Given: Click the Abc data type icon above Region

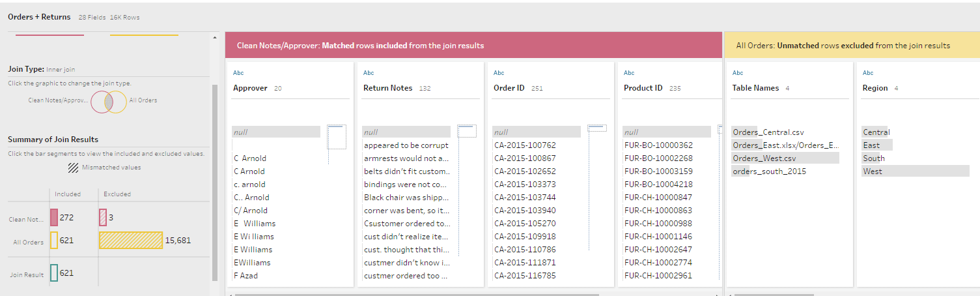Looking at the screenshot, I should point(868,73).
